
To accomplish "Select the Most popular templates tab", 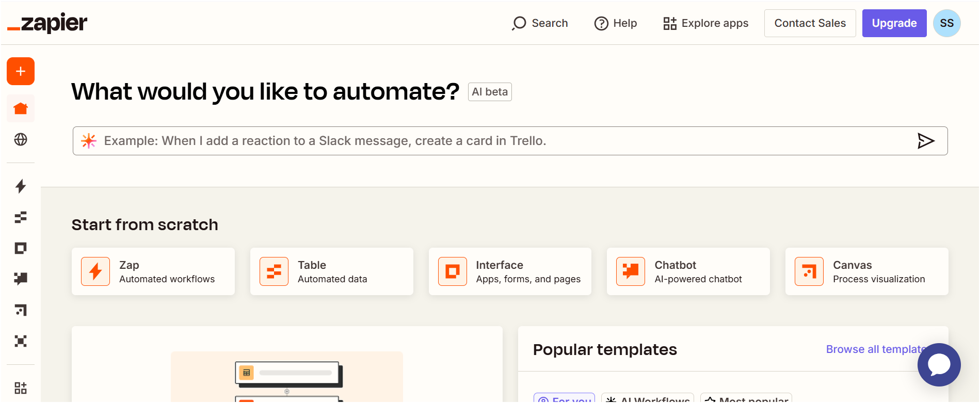I will [x=746, y=398].
